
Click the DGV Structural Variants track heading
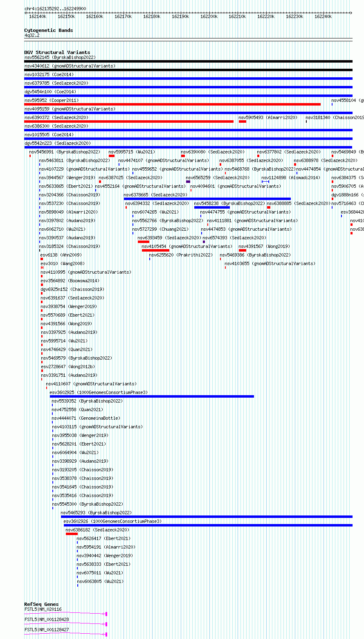click(x=57, y=52)
